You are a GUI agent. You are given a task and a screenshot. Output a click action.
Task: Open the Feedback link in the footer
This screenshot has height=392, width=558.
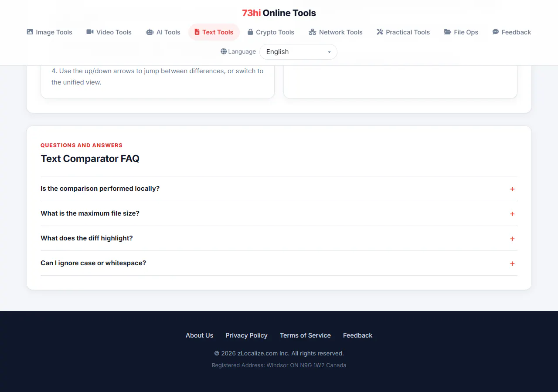pyautogui.click(x=357, y=335)
